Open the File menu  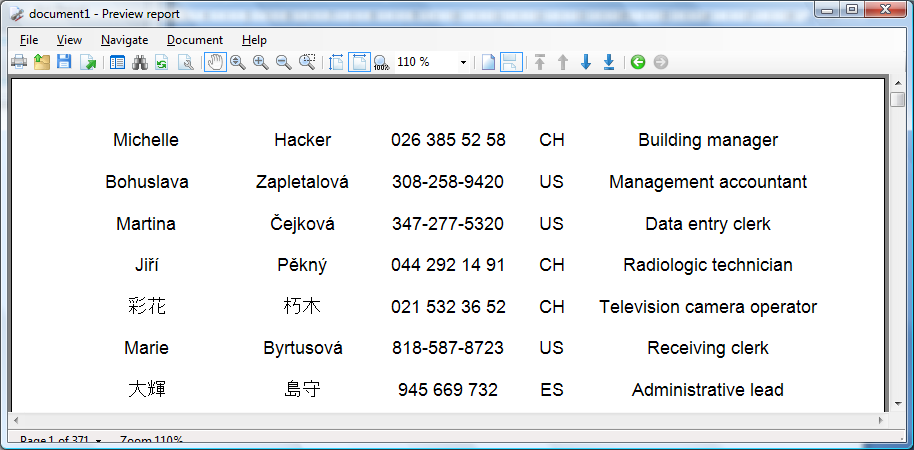tap(29, 40)
